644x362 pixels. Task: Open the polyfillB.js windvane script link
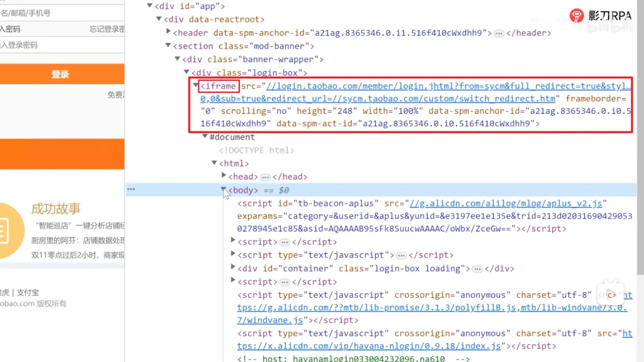click(434, 308)
